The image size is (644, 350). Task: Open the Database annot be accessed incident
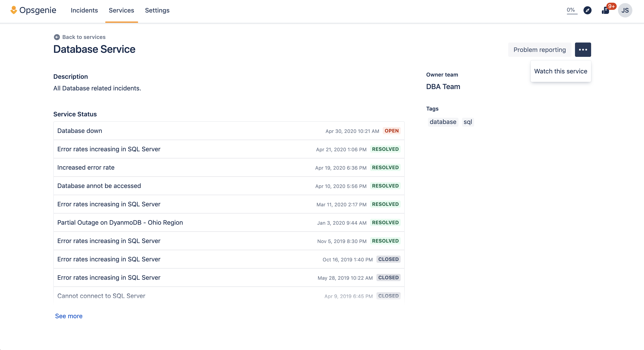pos(229,186)
